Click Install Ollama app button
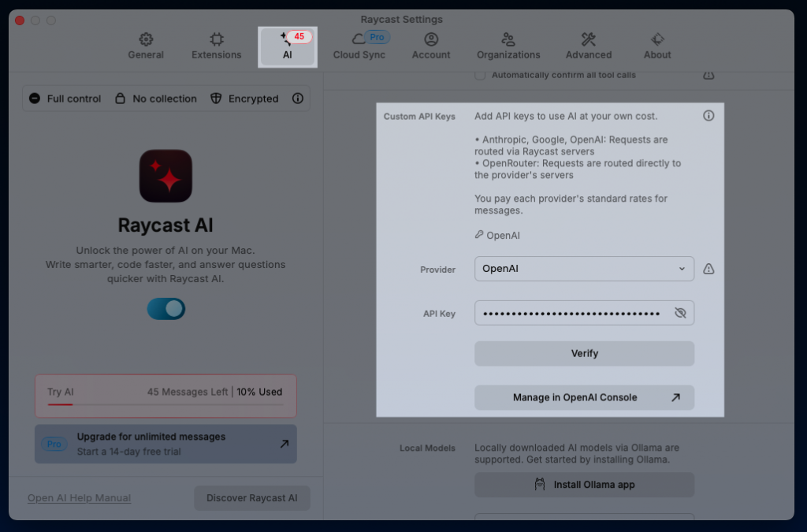807x532 pixels. (x=584, y=485)
